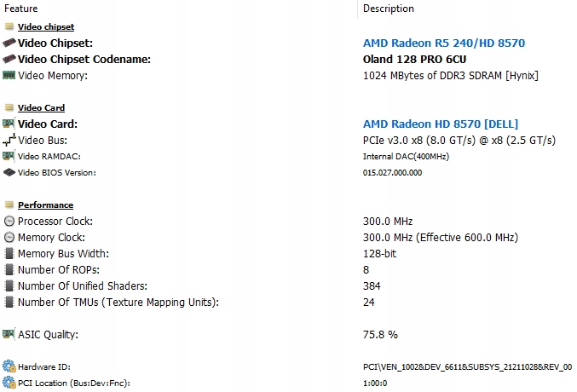Click the Processor Clock clock icon
Screen dimensions: 577x392
pos(9,221)
